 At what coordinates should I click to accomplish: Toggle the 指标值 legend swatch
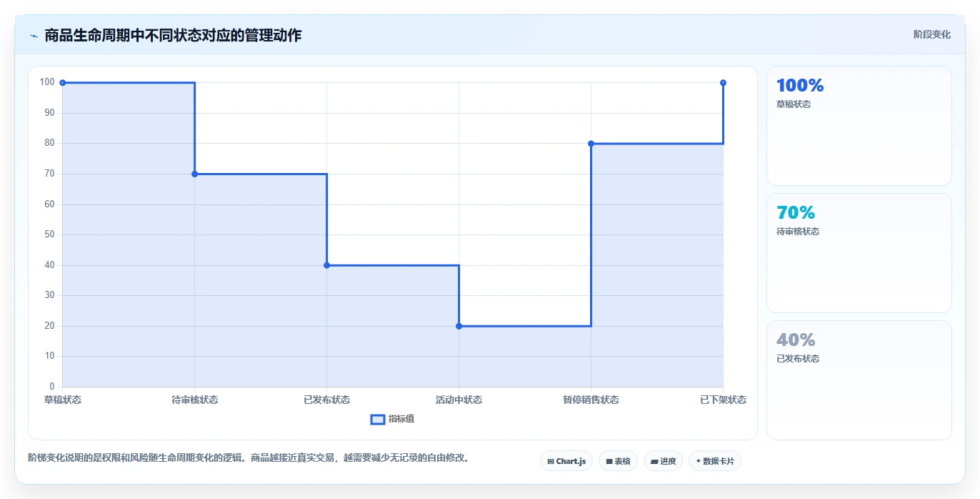tap(378, 420)
